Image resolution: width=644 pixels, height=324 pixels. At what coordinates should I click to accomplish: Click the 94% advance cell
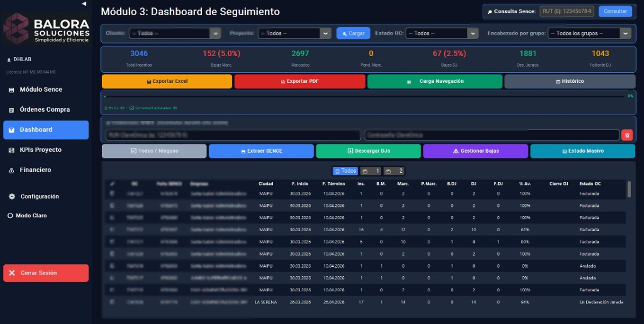(x=525, y=302)
